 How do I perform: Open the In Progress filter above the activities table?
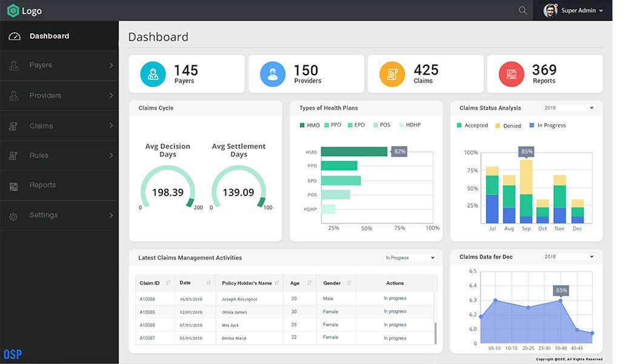tap(410, 257)
